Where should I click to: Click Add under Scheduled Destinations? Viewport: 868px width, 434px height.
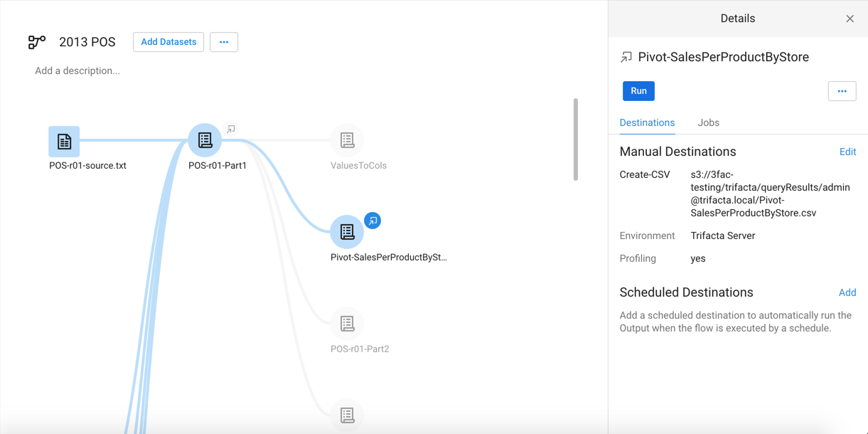(x=847, y=292)
